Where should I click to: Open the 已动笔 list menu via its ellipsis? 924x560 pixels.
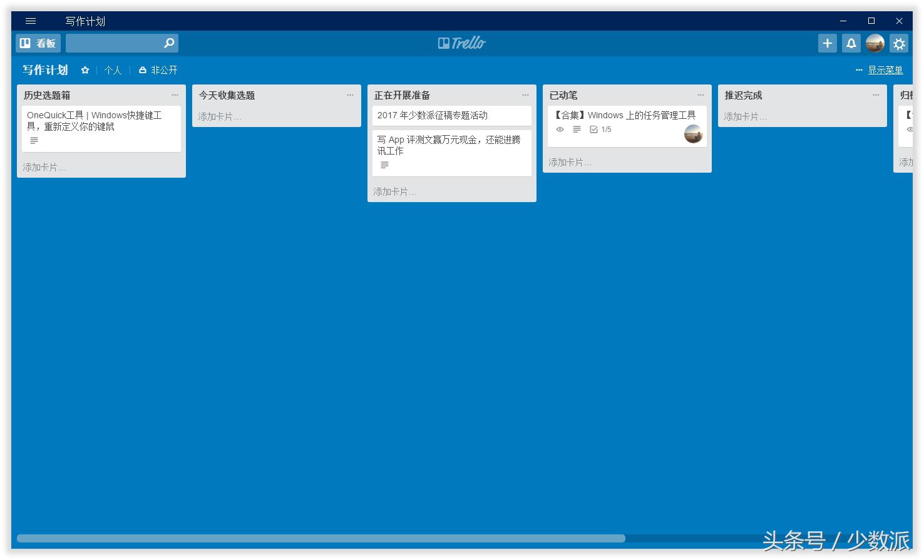point(701,94)
